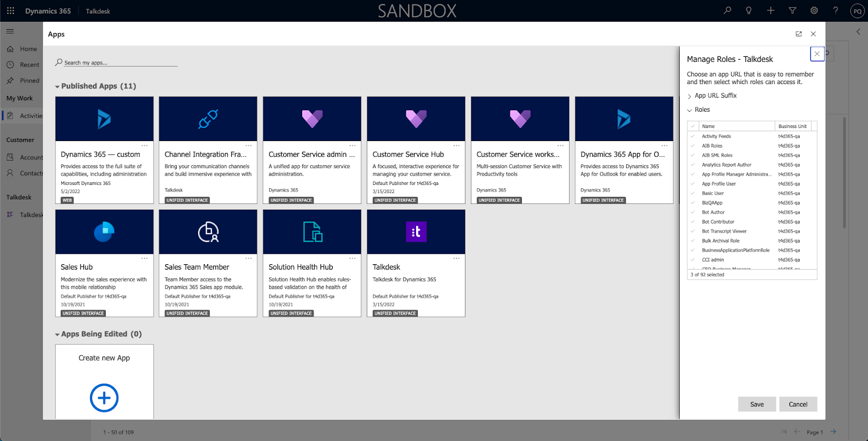Open more options on Channel Integration tile
Viewport: 868px width, 441px height.
point(248,145)
